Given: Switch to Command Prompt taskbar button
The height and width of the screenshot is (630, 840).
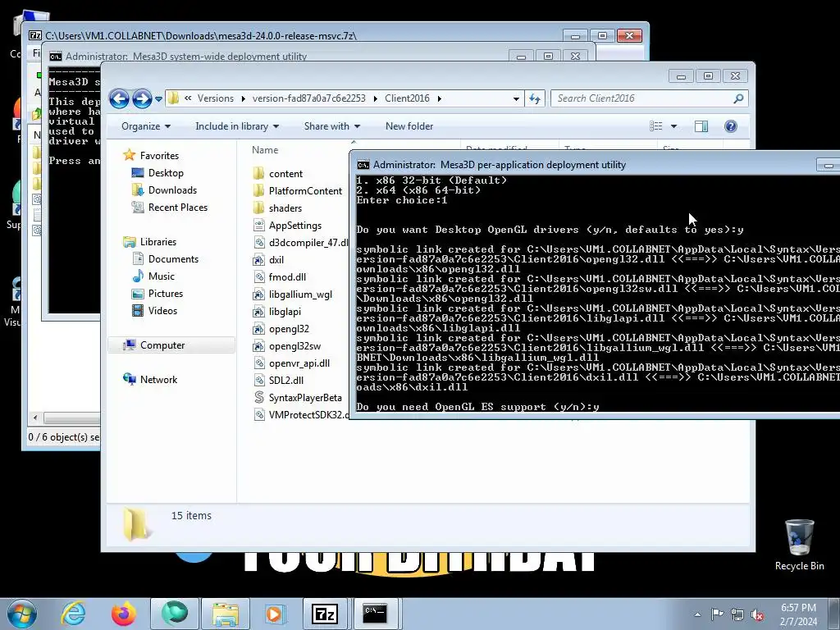Looking at the screenshot, I should click(x=374, y=614).
